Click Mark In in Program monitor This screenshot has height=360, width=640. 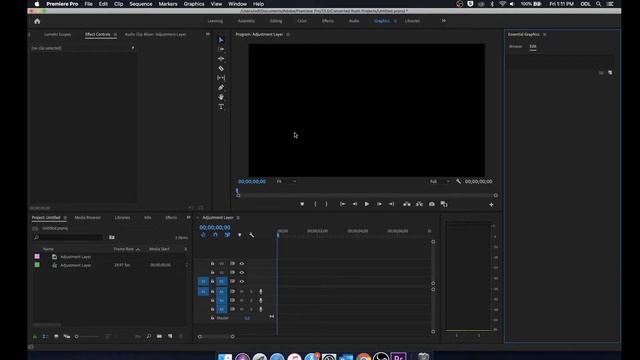(x=315, y=204)
